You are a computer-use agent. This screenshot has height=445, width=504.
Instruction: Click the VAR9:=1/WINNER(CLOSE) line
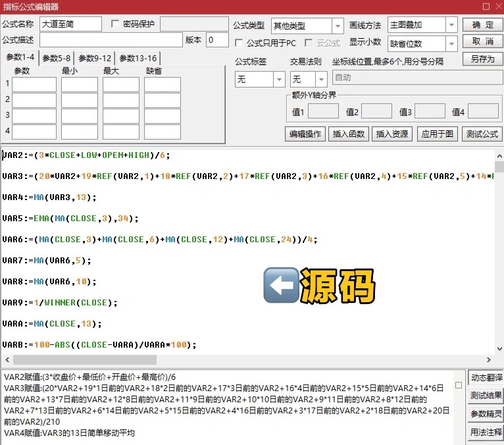[x=60, y=303]
